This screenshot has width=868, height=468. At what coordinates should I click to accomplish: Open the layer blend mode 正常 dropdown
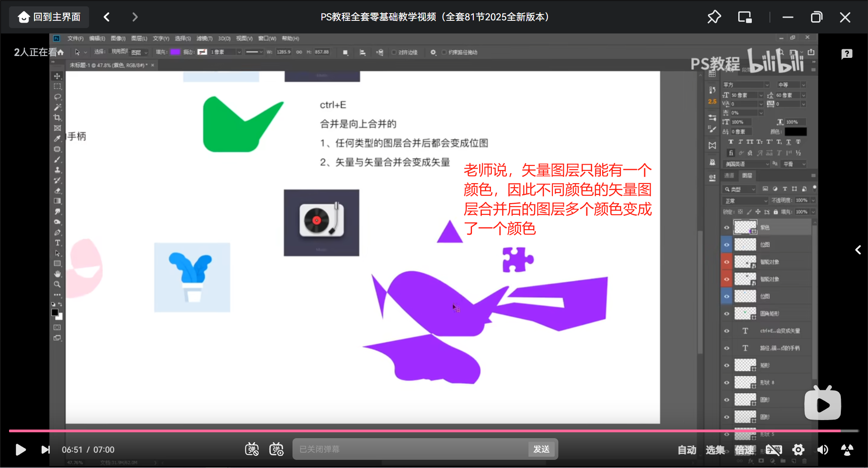tap(745, 201)
